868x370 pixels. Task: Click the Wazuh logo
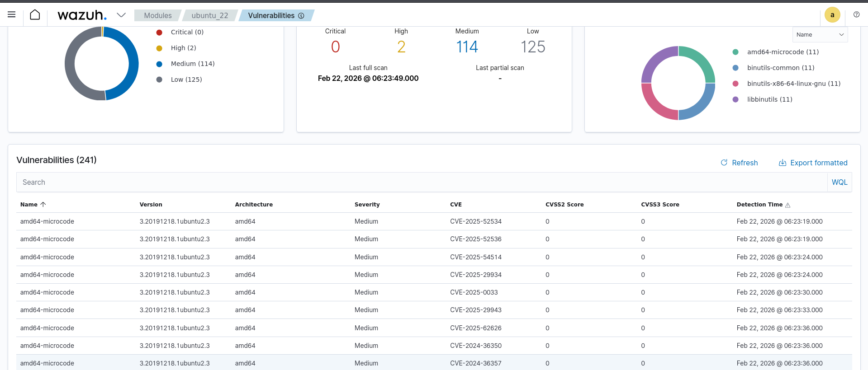82,15
